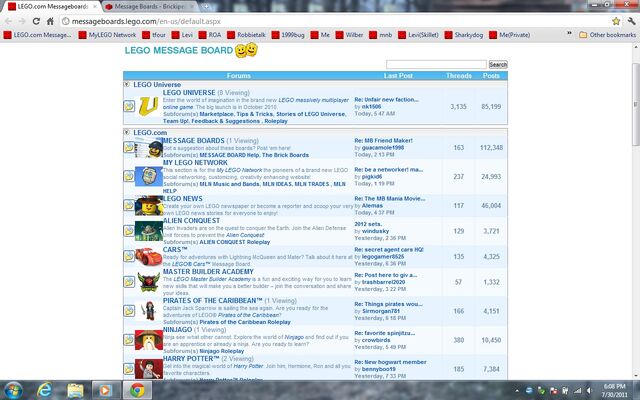Open the 1999bug bookmark
The width and height of the screenshot is (640, 400).
pyautogui.click(x=288, y=35)
